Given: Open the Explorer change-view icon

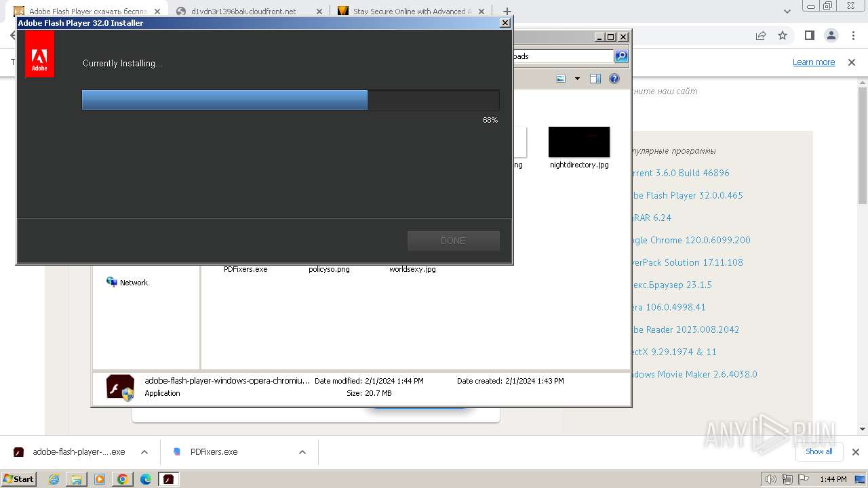Looking at the screenshot, I should (x=561, y=79).
